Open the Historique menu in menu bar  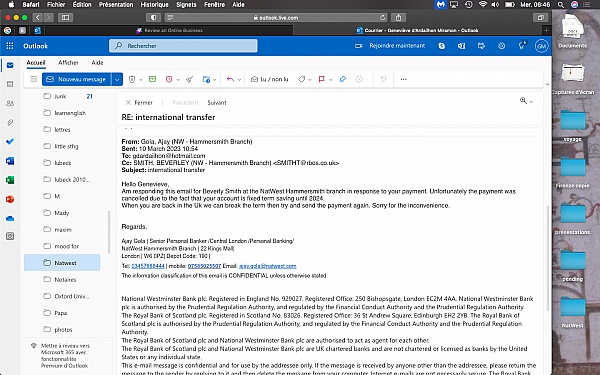(154, 5)
